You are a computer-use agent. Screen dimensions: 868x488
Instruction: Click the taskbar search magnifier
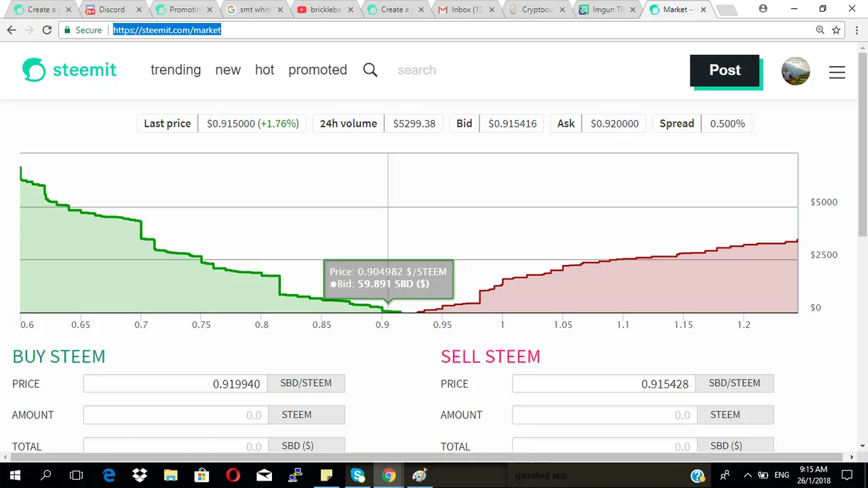click(x=46, y=475)
